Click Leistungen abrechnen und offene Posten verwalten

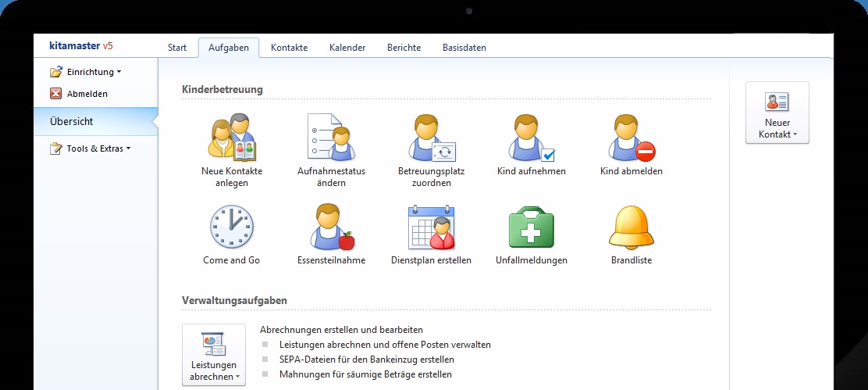(x=386, y=345)
